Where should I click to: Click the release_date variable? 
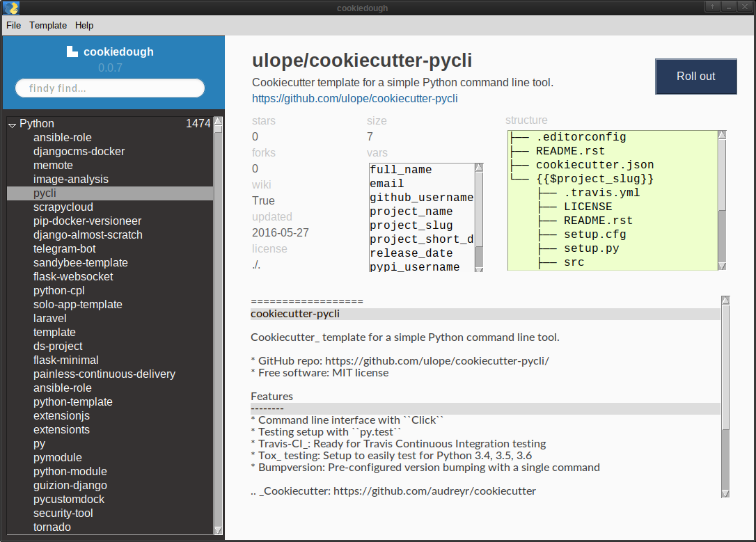click(x=411, y=253)
